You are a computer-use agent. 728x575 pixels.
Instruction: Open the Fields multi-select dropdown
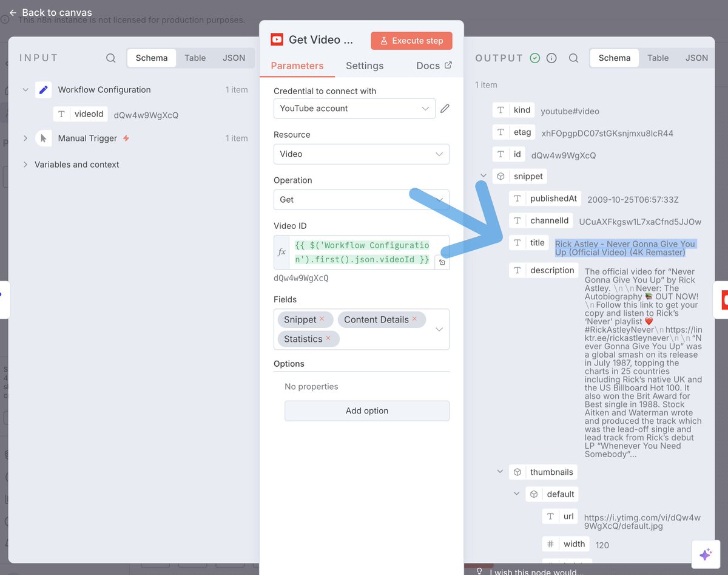pyautogui.click(x=439, y=329)
